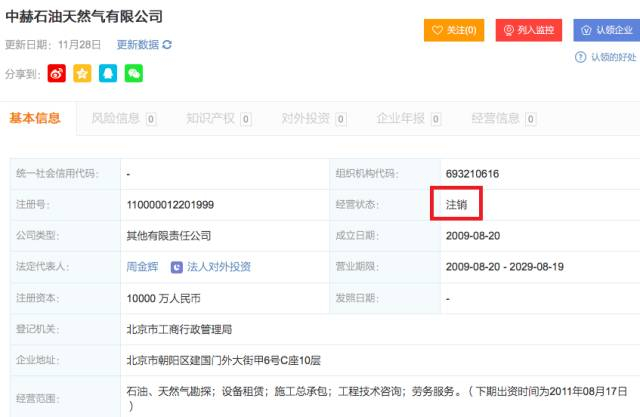Switch to the 对外投资 tab
The width and height of the screenshot is (640, 417).
pyautogui.click(x=313, y=119)
